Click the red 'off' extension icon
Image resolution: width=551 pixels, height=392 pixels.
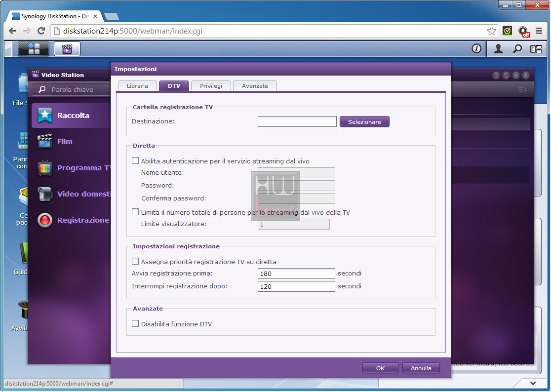523,32
